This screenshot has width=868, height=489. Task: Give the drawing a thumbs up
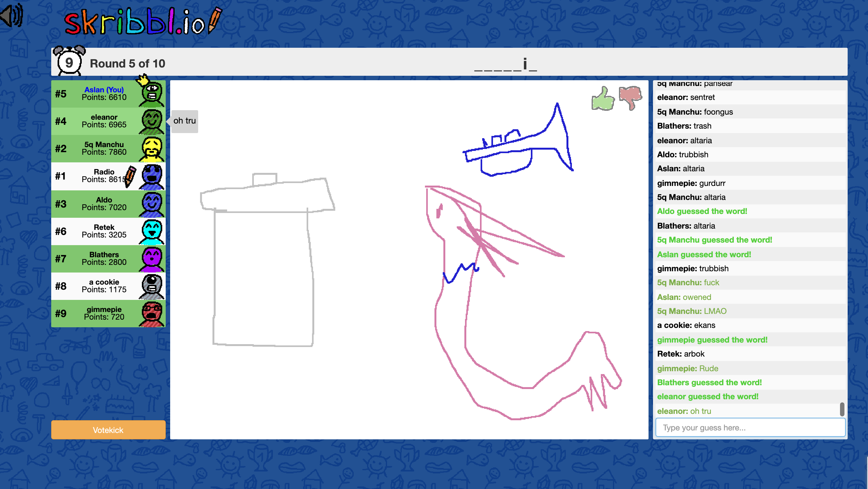[x=603, y=98]
